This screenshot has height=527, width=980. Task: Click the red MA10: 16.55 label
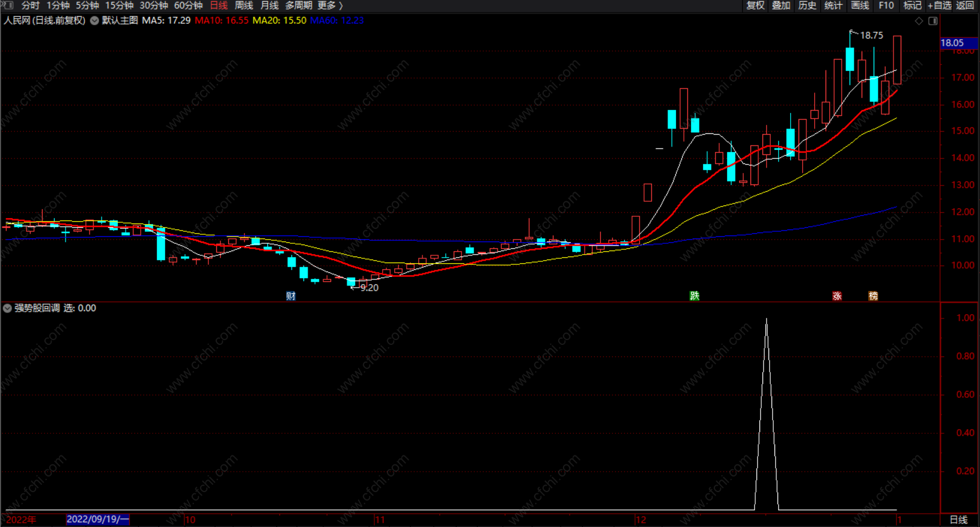coord(222,20)
